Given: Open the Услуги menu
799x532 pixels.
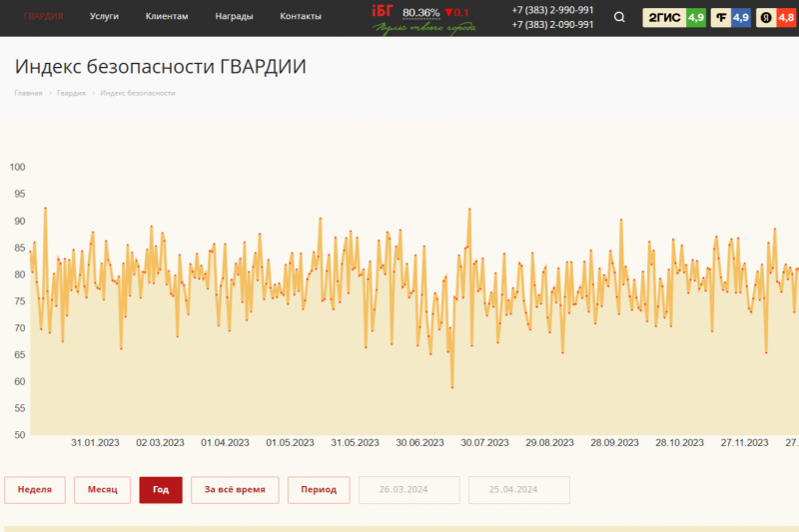Looking at the screenshot, I should point(104,17).
